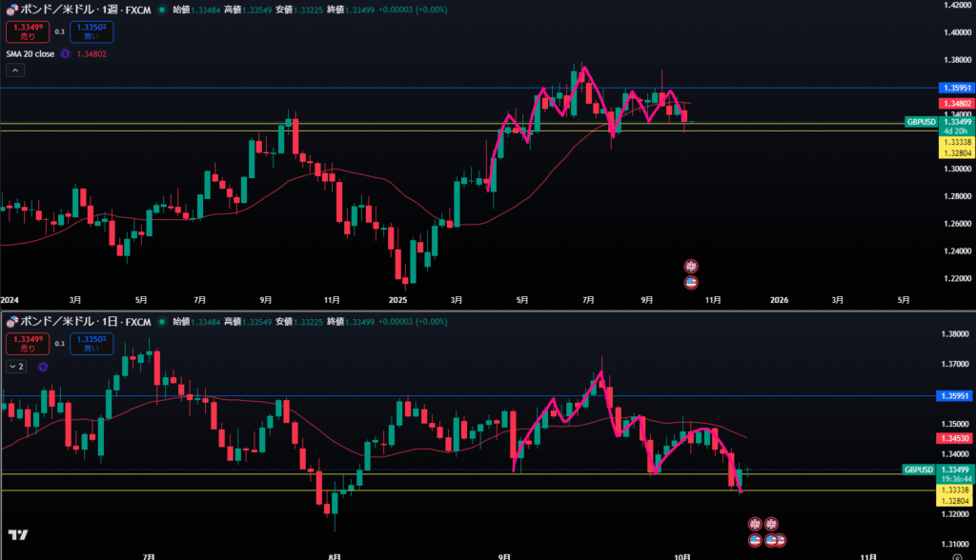This screenshot has width=976, height=560.
Task: Expand the daily chart's 2 indicators
Action: 16,366
